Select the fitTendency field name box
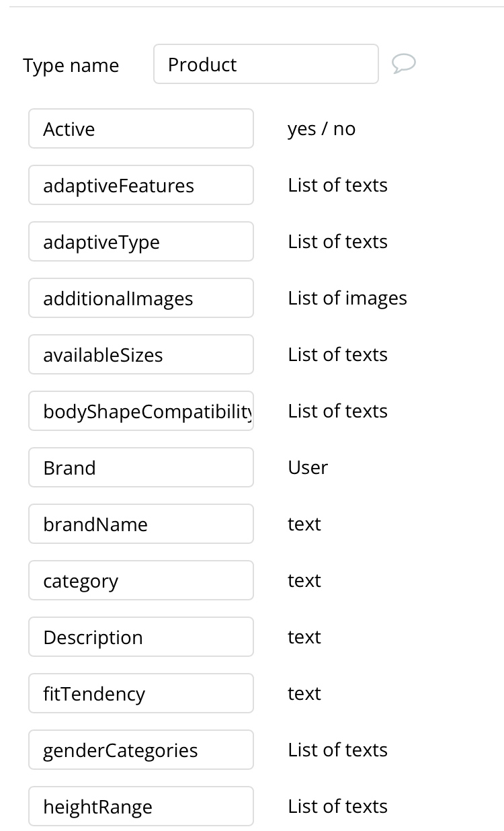The width and height of the screenshot is (504, 831). click(141, 693)
